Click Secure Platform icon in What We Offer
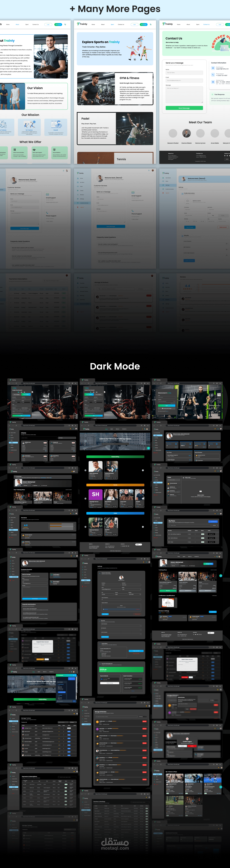The image size is (230, 868). [54, 150]
